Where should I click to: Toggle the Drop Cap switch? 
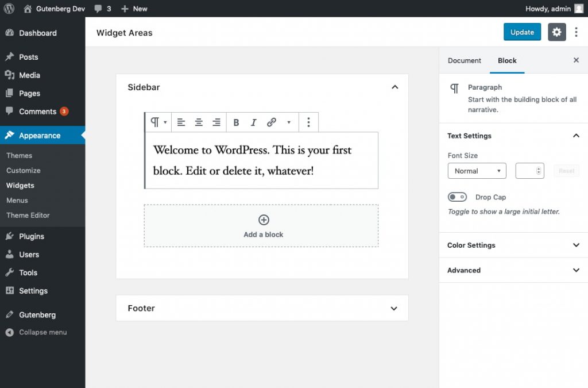(457, 197)
